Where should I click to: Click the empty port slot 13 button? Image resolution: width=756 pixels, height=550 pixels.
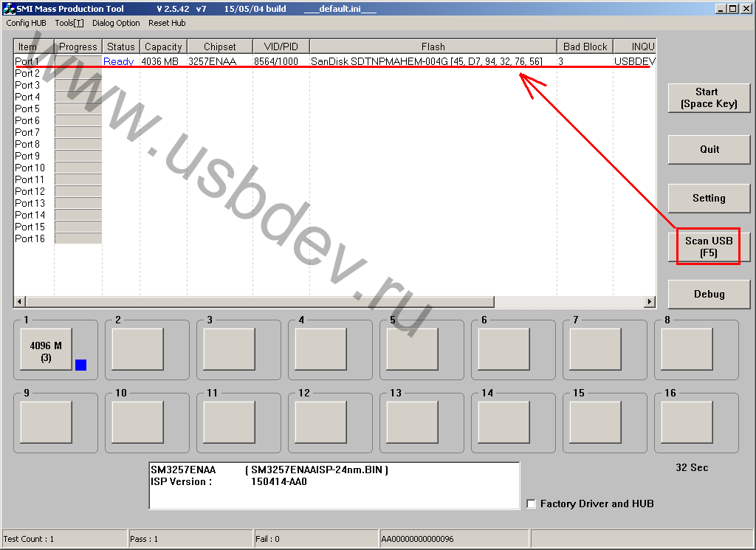coord(412,422)
